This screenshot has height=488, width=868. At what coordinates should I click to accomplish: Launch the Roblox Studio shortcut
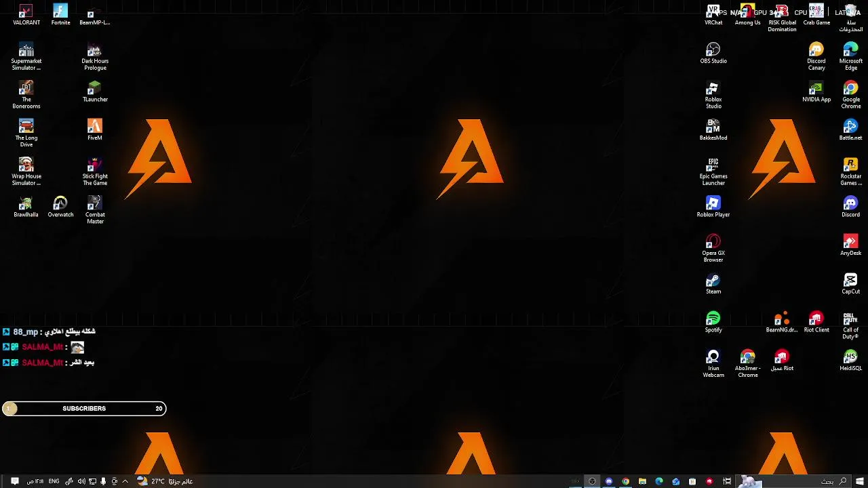coord(713,96)
